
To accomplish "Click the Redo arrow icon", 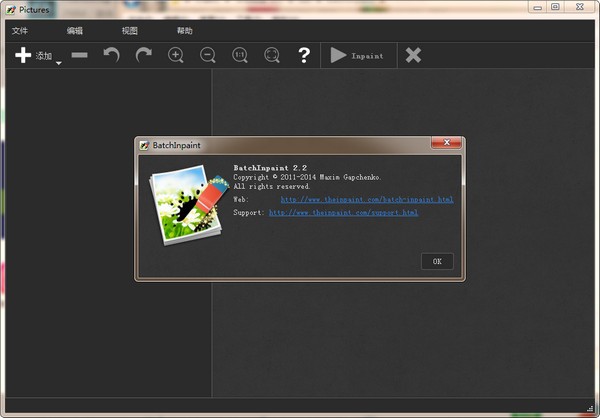I will pos(144,56).
